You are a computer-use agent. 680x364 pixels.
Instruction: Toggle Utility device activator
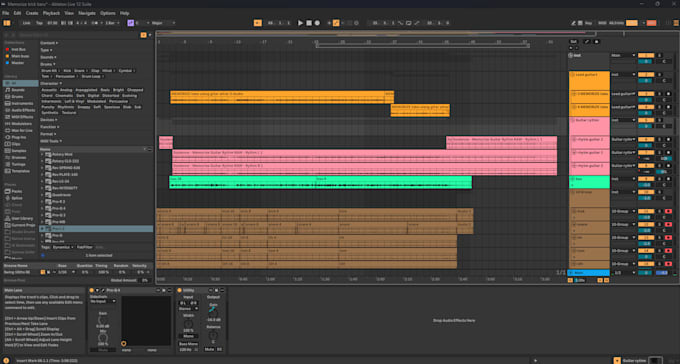(x=180, y=290)
